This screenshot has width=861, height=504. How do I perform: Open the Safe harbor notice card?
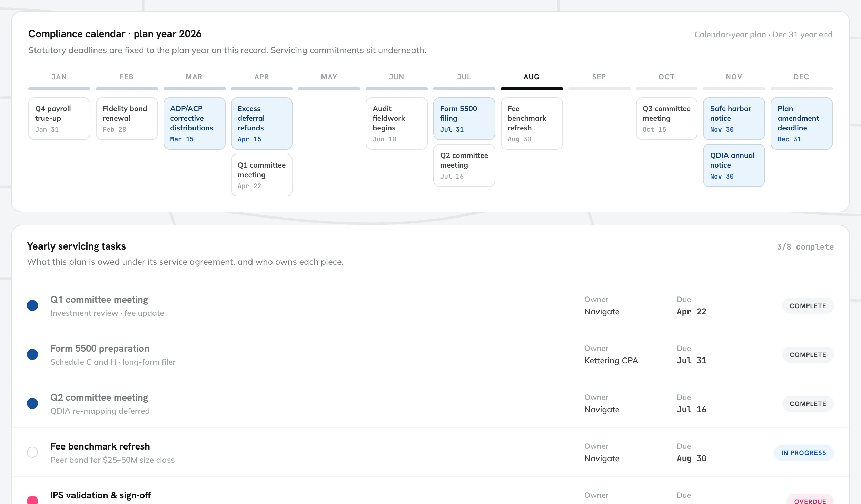point(734,119)
